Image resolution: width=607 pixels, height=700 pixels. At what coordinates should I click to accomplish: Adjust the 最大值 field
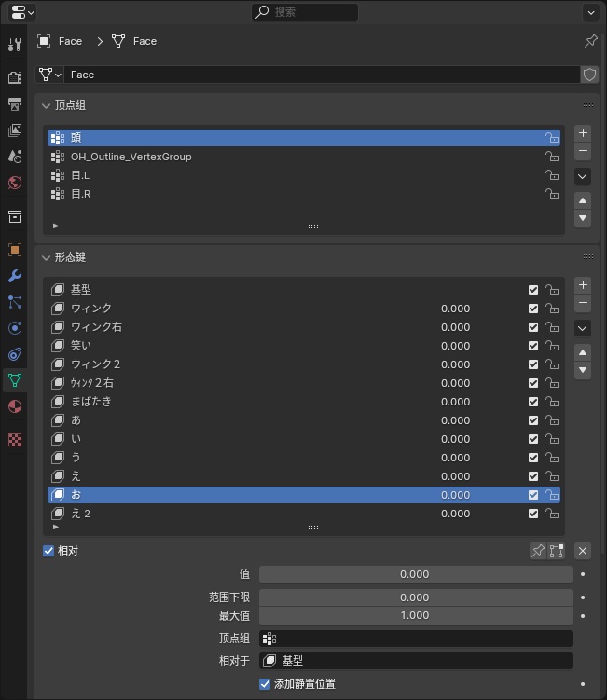coord(415,615)
